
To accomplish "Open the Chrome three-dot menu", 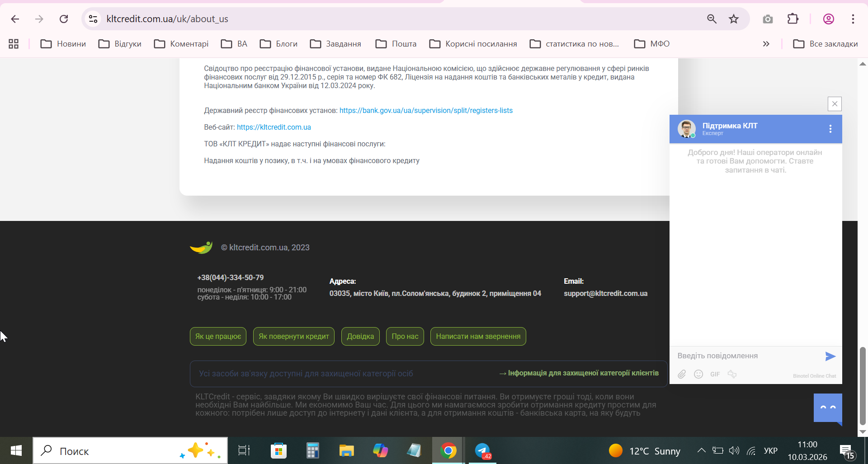I will point(853,19).
